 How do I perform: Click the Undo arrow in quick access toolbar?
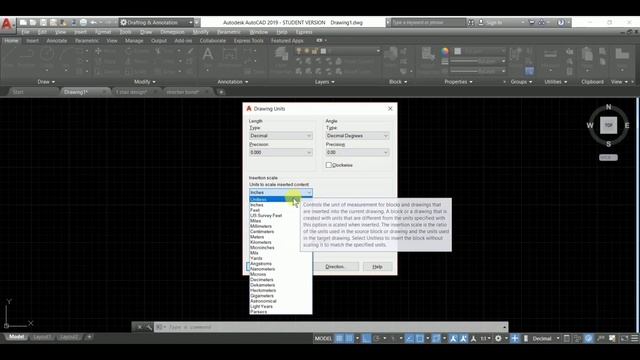coord(93,22)
